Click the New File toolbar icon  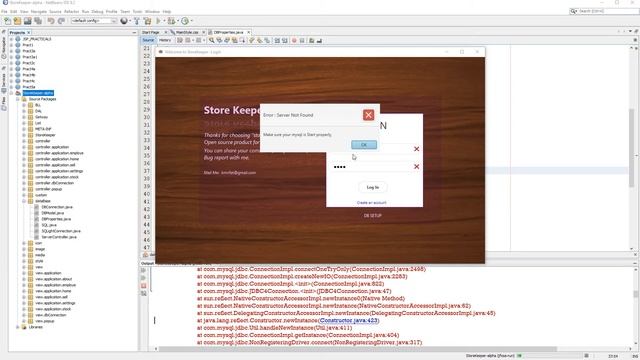[x=7, y=21]
